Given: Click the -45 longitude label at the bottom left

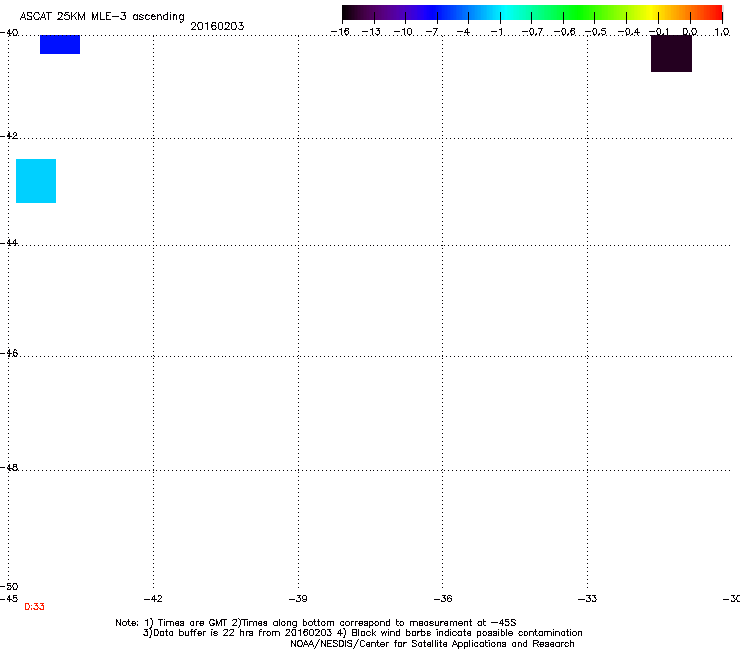Looking at the screenshot, I should (x=9, y=599).
